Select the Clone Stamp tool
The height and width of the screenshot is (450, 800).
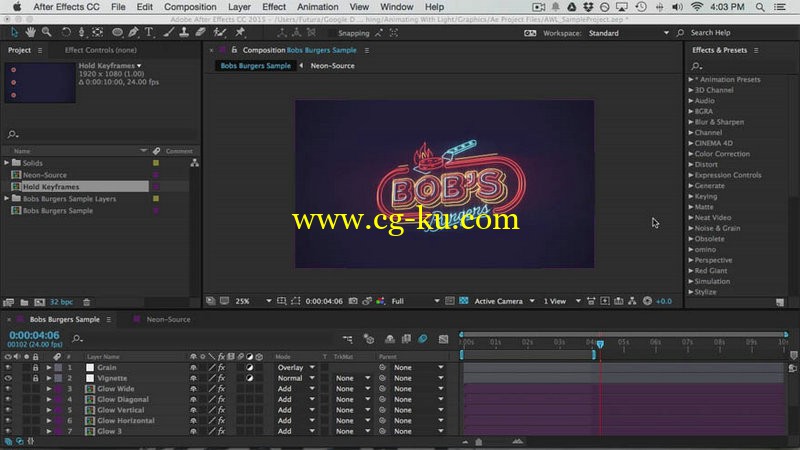coord(184,33)
